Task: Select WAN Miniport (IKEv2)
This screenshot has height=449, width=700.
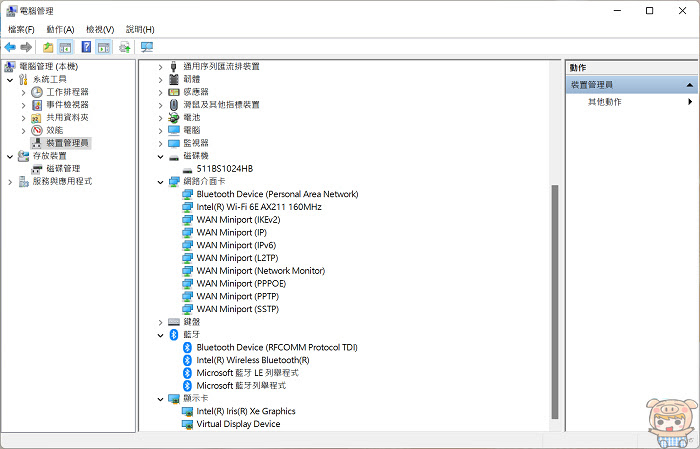Action: tap(238, 220)
